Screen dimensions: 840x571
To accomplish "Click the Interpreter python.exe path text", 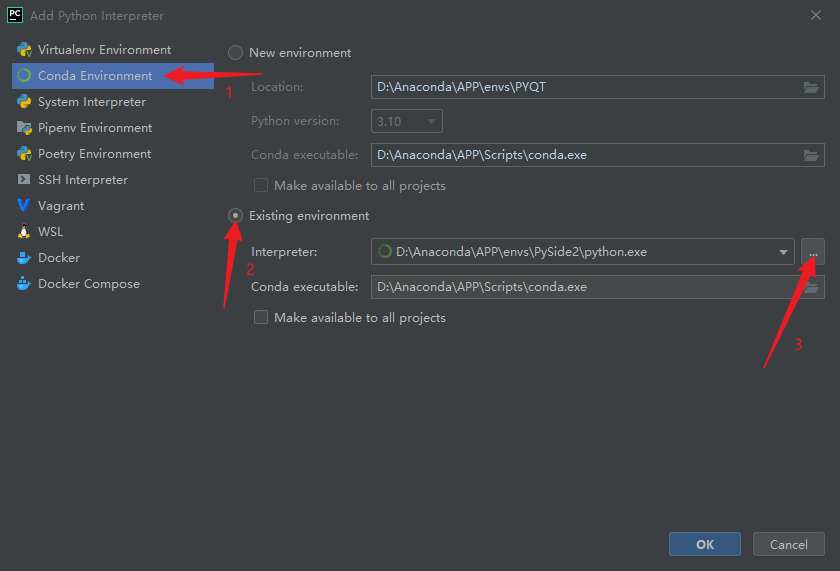I will point(521,252).
